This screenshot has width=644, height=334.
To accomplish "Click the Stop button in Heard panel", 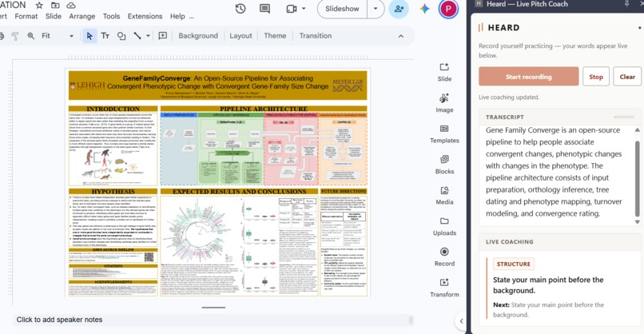I will point(596,77).
